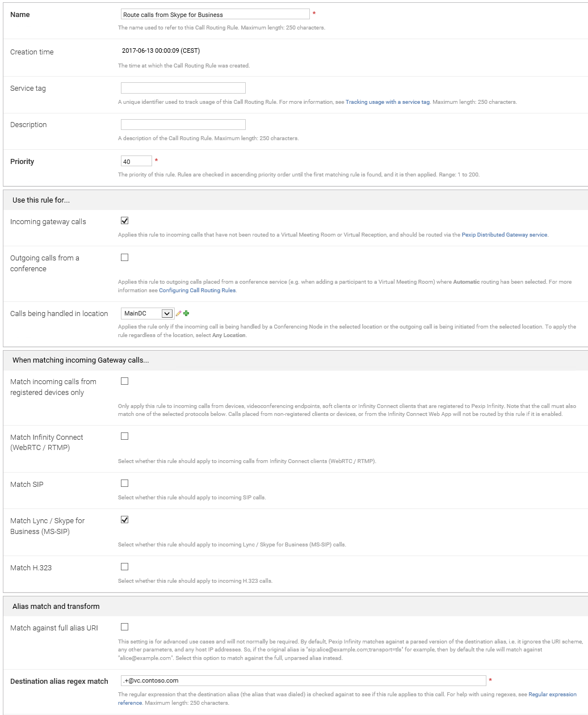Viewport: 588px width, 715px height.
Task: Click into the Name text field
Action: pyautogui.click(x=215, y=14)
